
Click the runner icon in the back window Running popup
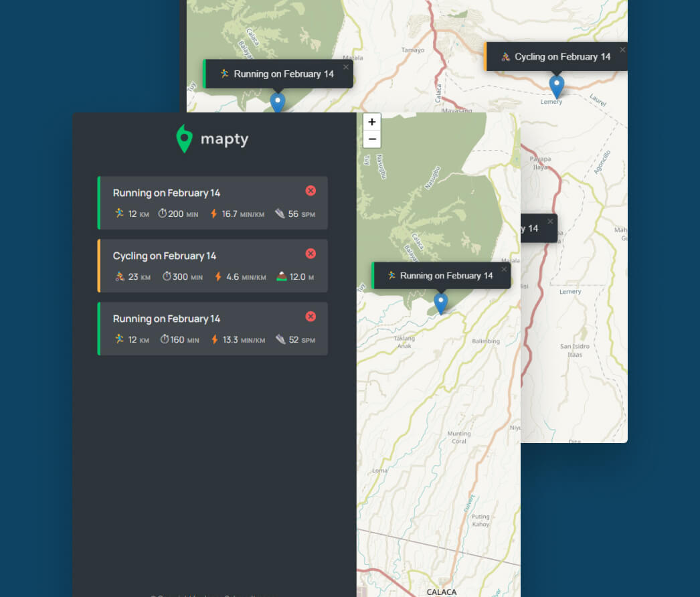225,74
